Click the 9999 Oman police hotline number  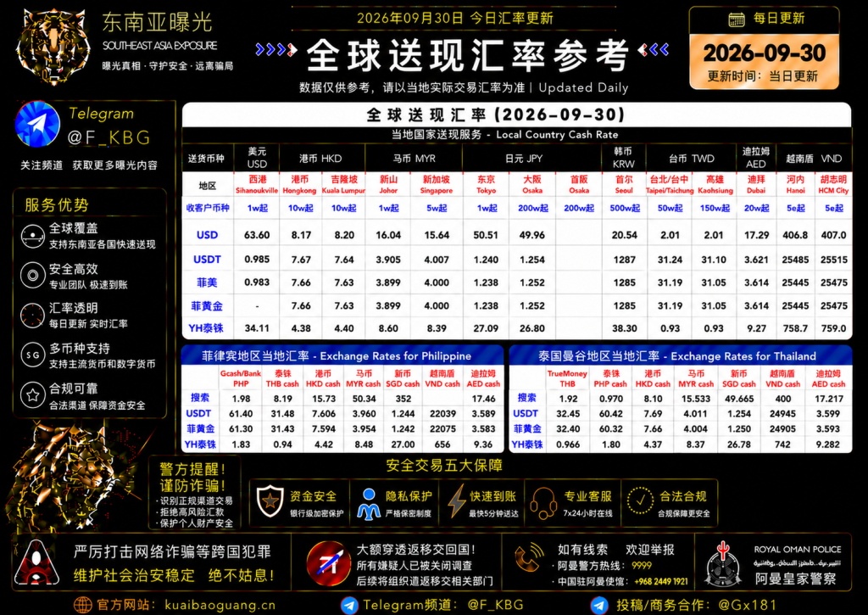tap(642, 566)
